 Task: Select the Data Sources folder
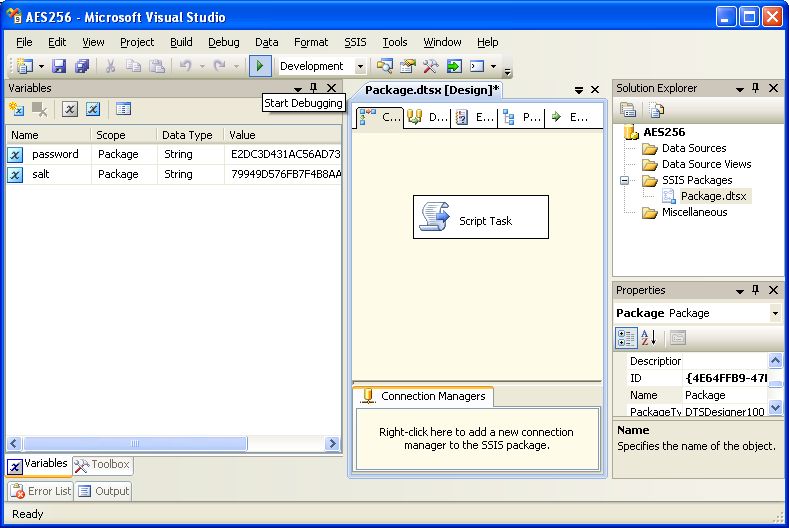[694, 148]
